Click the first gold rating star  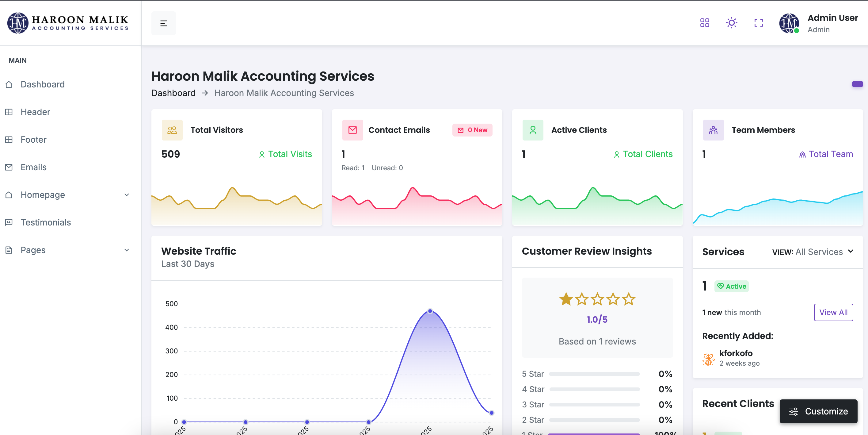[566, 299]
